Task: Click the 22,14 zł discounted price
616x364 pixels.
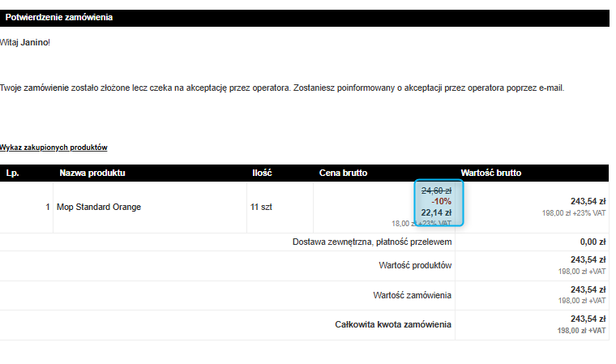Action: [x=436, y=212]
